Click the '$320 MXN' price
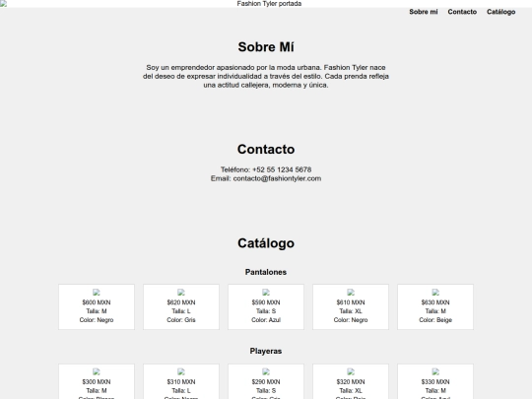This screenshot has width=532, height=399. click(x=351, y=382)
